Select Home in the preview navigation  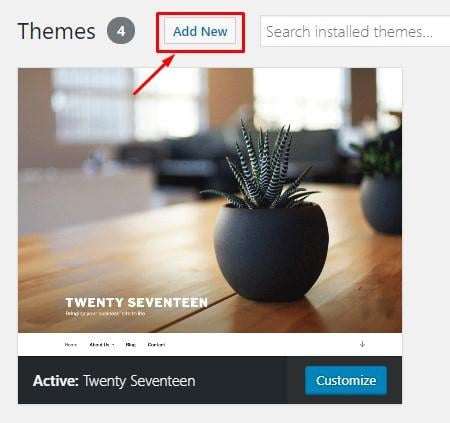71,345
